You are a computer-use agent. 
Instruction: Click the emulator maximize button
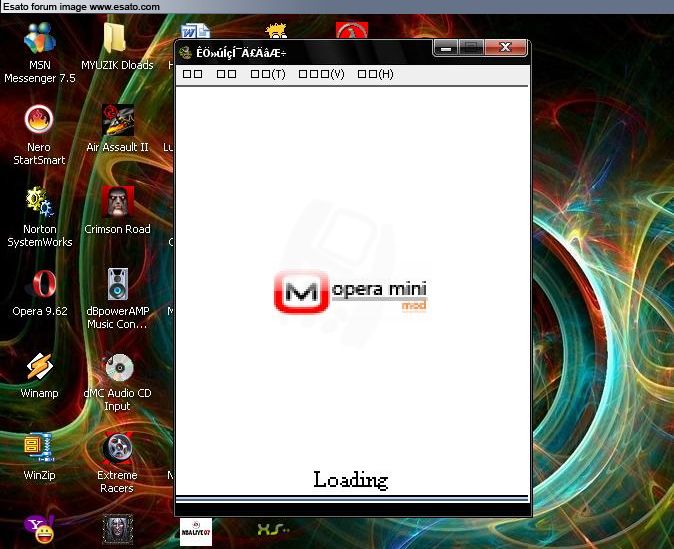[472, 48]
